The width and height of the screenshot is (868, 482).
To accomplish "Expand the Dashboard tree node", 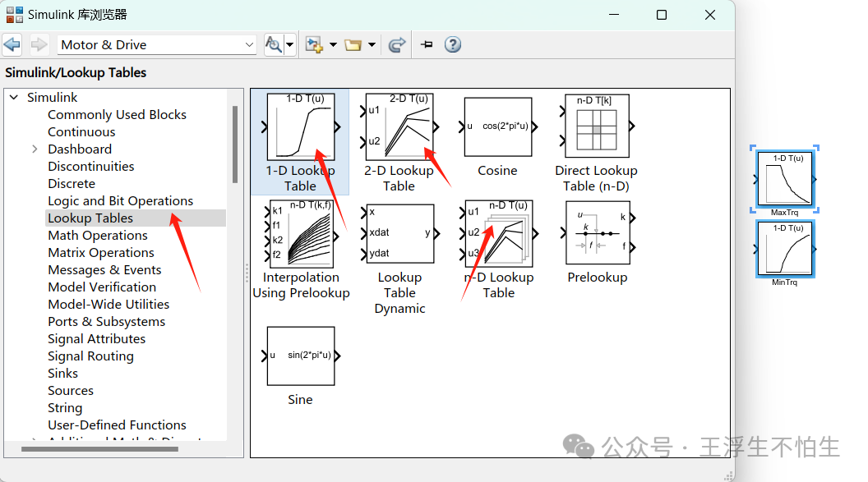I will click(x=35, y=149).
